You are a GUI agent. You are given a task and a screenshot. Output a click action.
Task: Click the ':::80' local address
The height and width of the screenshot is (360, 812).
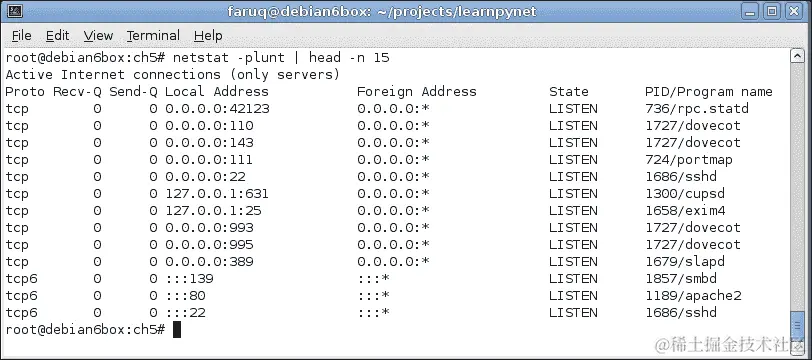pyautogui.click(x=185, y=297)
